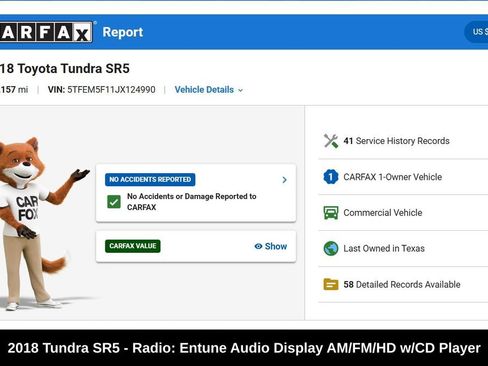The height and width of the screenshot is (366, 488).
Task: Show the CARFAX Value via eye icon
Action: 270,246
